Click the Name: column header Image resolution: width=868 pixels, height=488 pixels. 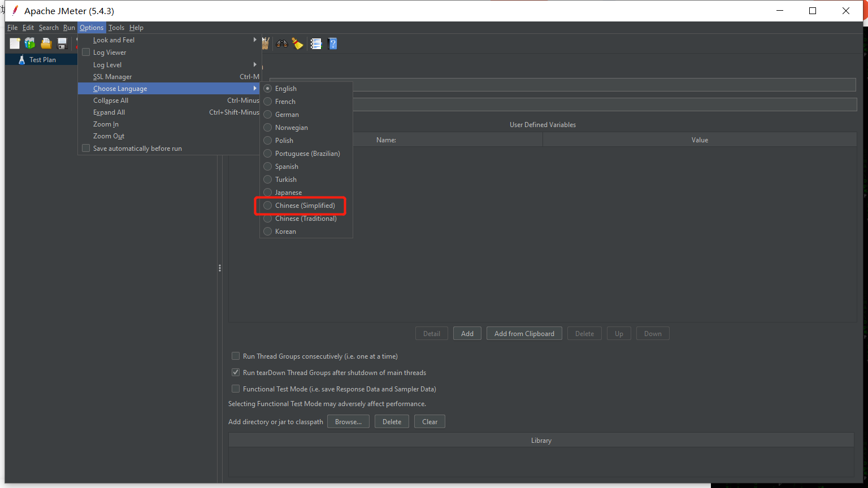tap(386, 140)
